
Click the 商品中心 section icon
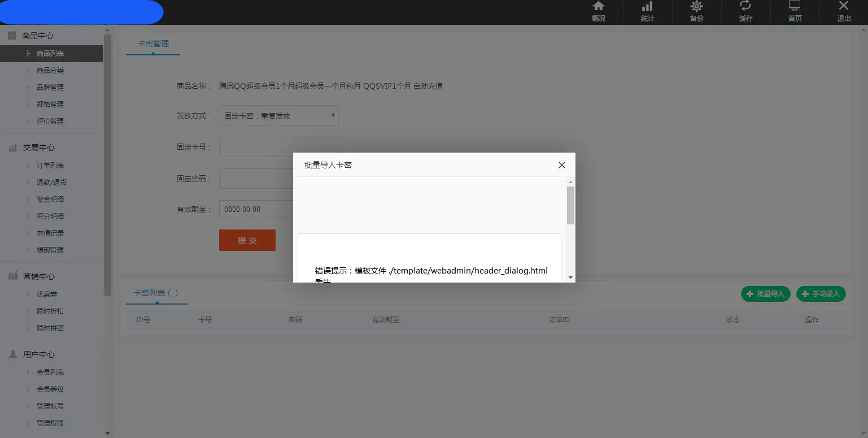point(12,35)
